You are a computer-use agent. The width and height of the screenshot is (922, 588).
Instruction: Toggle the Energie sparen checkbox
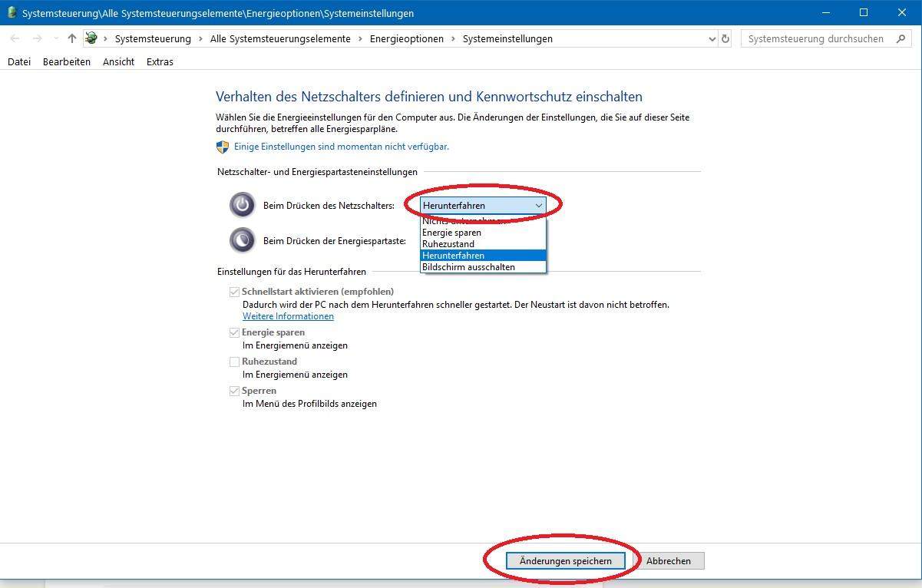click(x=234, y=332)
